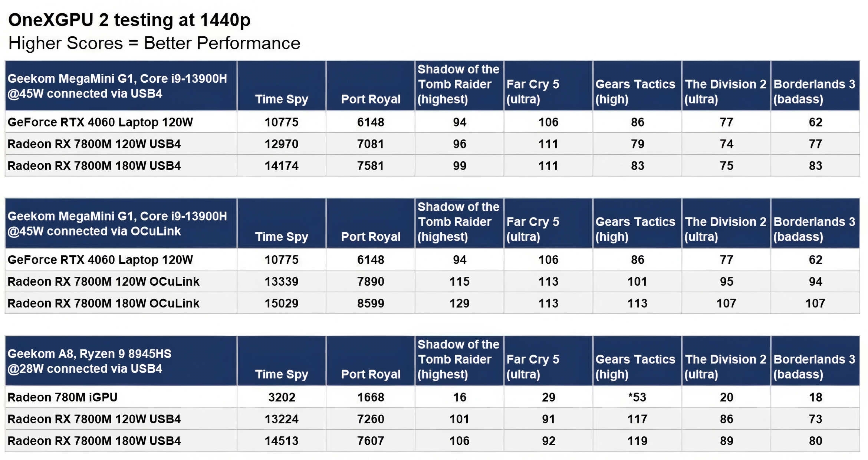868x460 pixels.
Task: Select the Port Royal score 8599
Action: (371, 303)
